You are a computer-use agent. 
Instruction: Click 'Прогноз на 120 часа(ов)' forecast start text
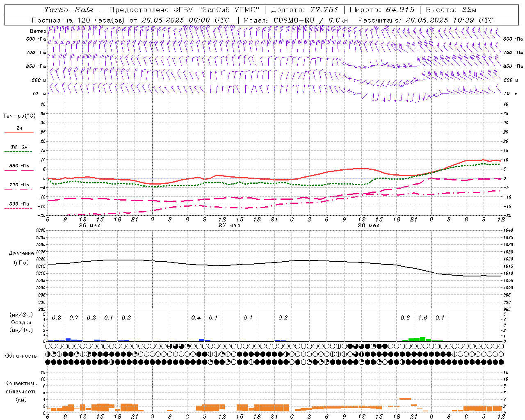pyautogui.click(x=79, y=20)
